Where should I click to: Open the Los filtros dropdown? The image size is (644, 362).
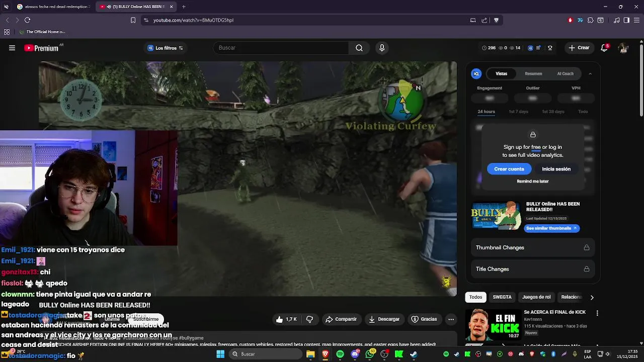pos(166,48)
